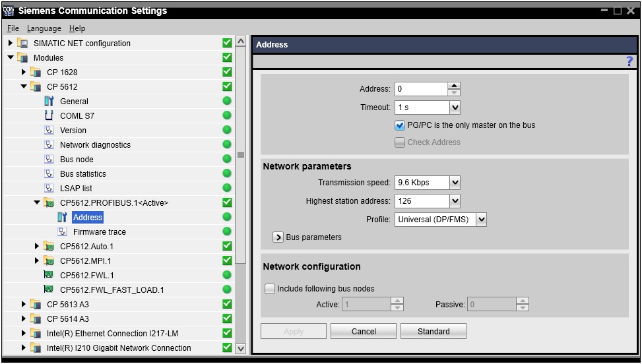Click the Firmware trace stethoscope icon
Screen dimensions: 642x364
pos(62,232)
